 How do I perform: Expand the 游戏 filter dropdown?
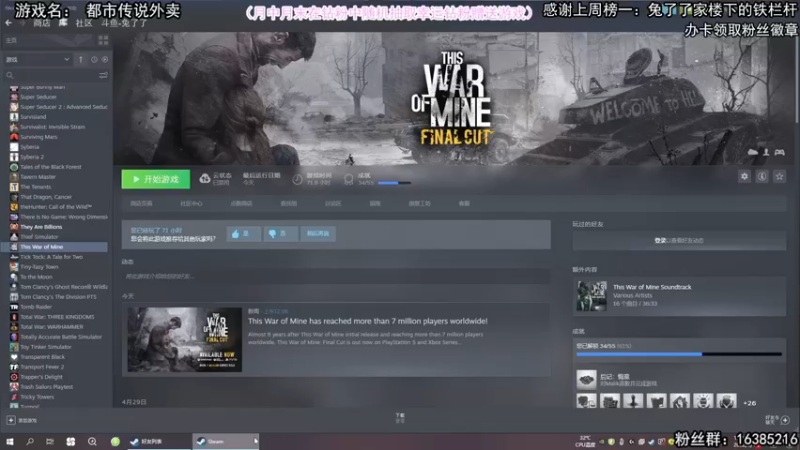tap(37, 60)
